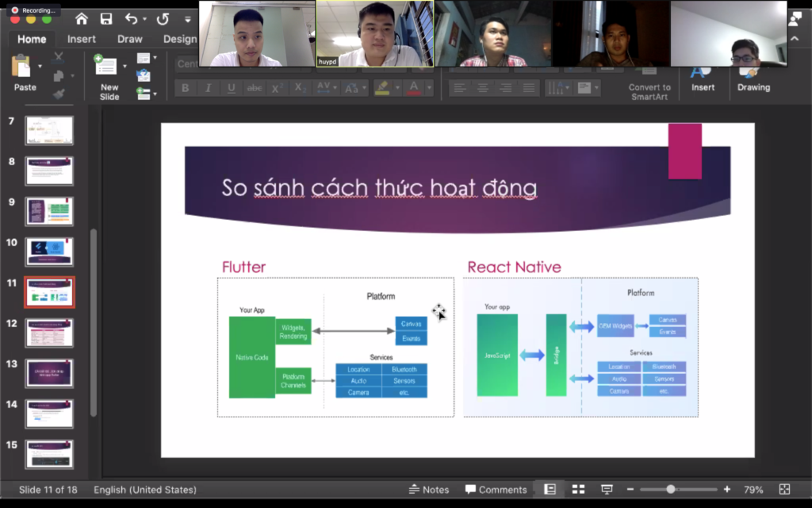The width and height of the screenshot is (812, 508).
Task: Click the Paste clipboard icon
Action: pyautogui.click(x=21, y=67)
